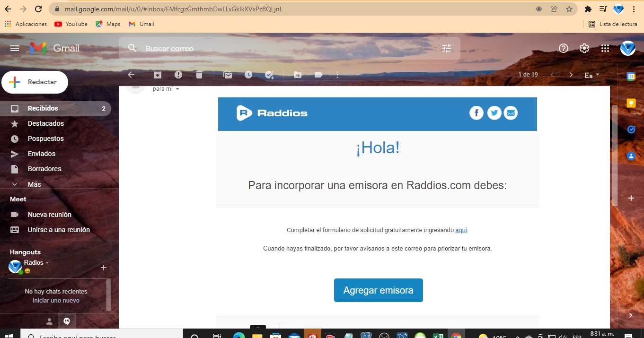The width and height of the screenshot is (644, 338).
Task: Open the Es input tools dropdown
Action: pyautogui.click(x=591, y=75)
